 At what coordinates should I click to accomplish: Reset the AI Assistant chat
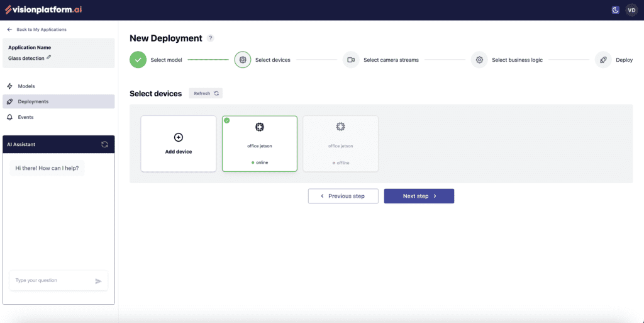click(105, 144)
